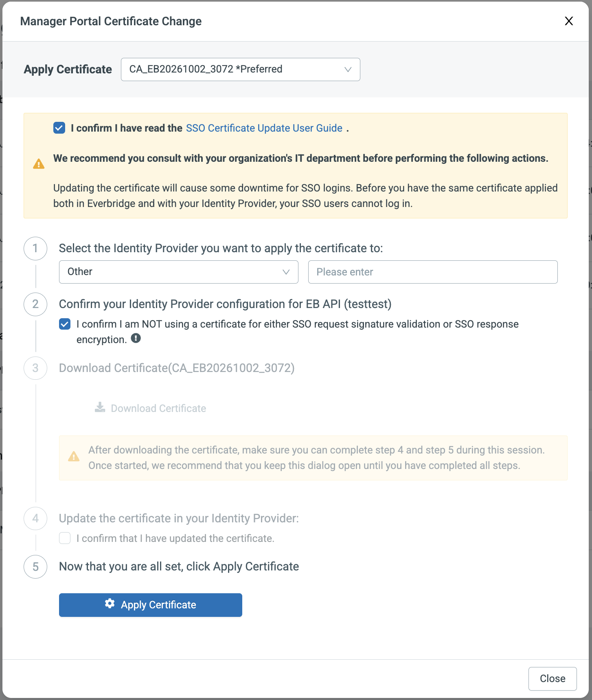Click the step 1 circle marker

coord(35,248)
